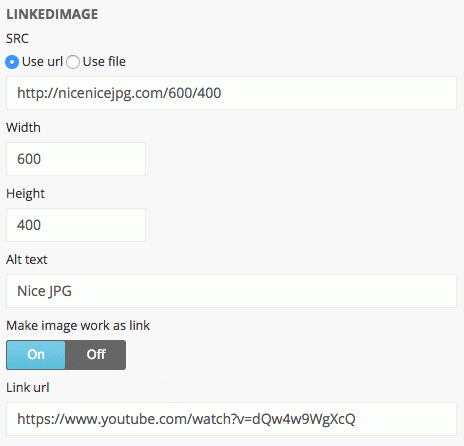Screen dimensions: 464x446
Task: Click the Use url text label
Action: coord(42,62)
